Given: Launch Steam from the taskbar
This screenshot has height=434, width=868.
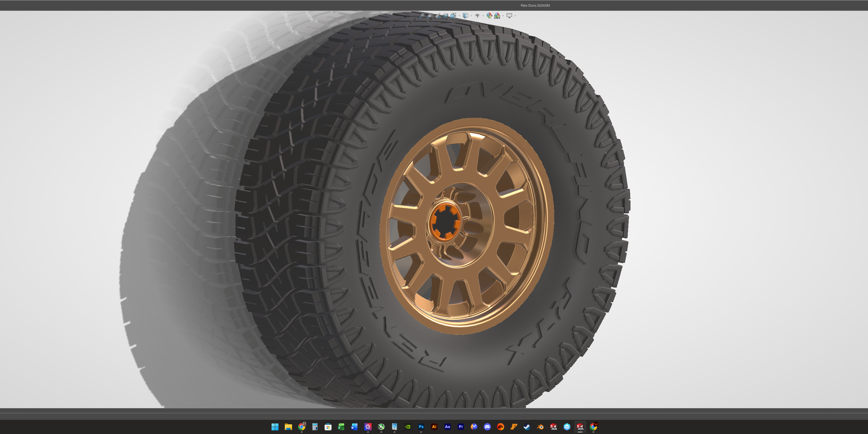Looking at the screenshot, I should (x=527, y=427).
